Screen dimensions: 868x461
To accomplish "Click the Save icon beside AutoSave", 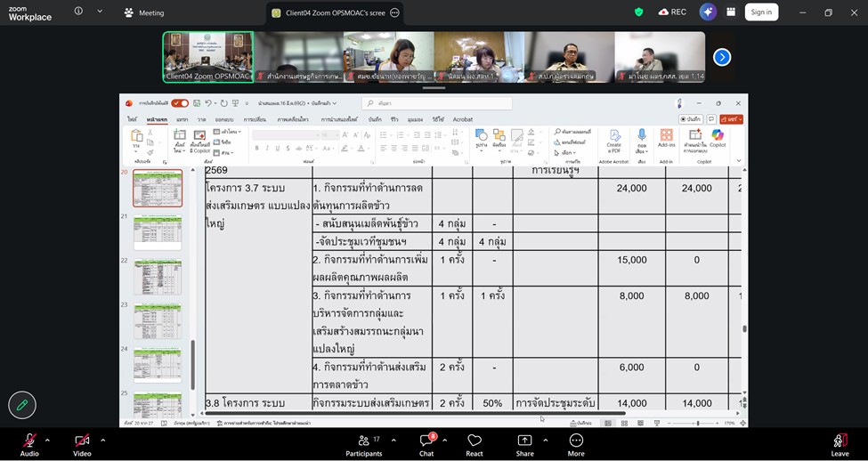I will point(197,103).
